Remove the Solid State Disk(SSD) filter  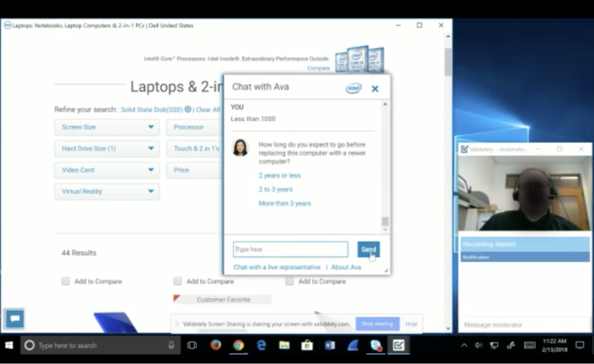(187, 110)
